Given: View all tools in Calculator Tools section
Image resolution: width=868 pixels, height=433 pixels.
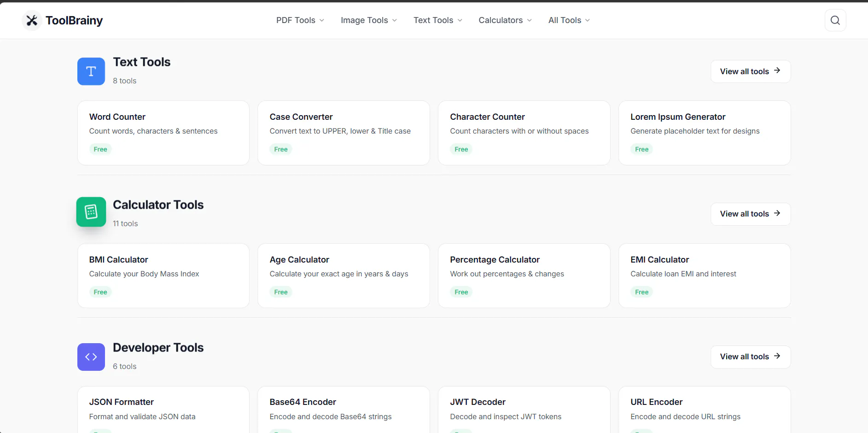Looking at the screenshot, I should click(751, 214).
